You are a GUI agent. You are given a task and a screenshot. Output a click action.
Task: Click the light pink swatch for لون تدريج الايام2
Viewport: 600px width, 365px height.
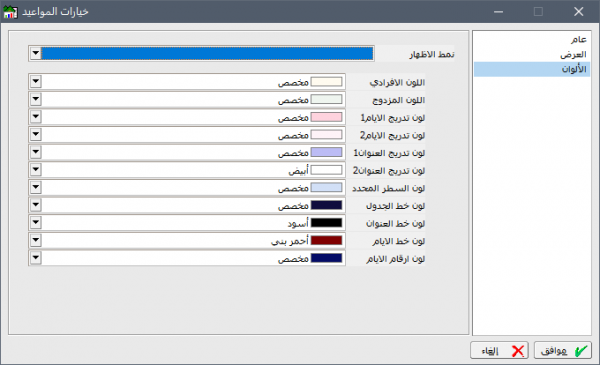pyautogui.click(x=326, y=135)
